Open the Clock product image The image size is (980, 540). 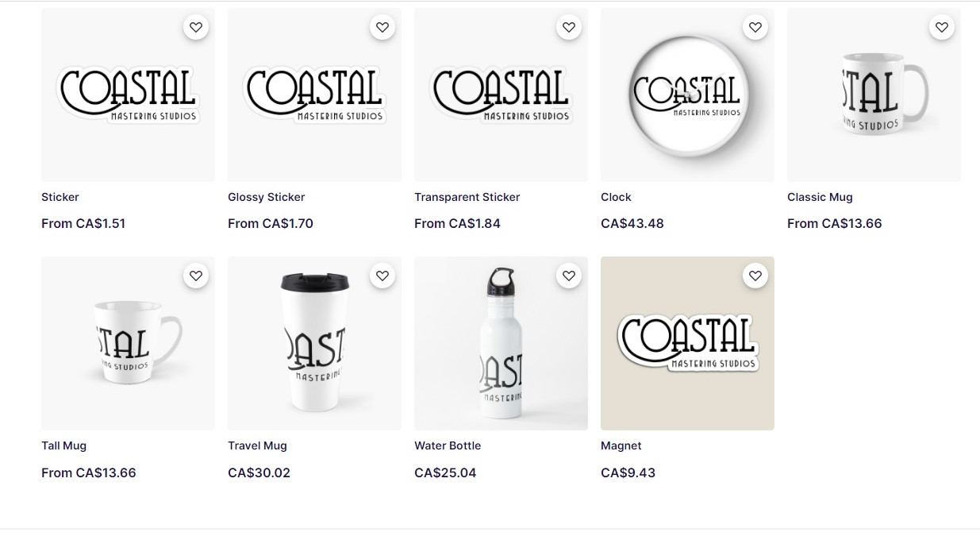(687, 94)
